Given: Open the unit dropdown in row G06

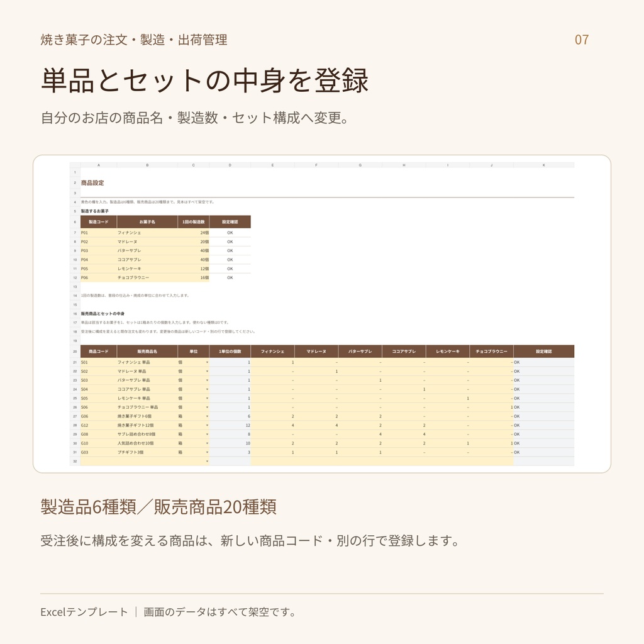Looking at the screenshot, I should point(207,416).
